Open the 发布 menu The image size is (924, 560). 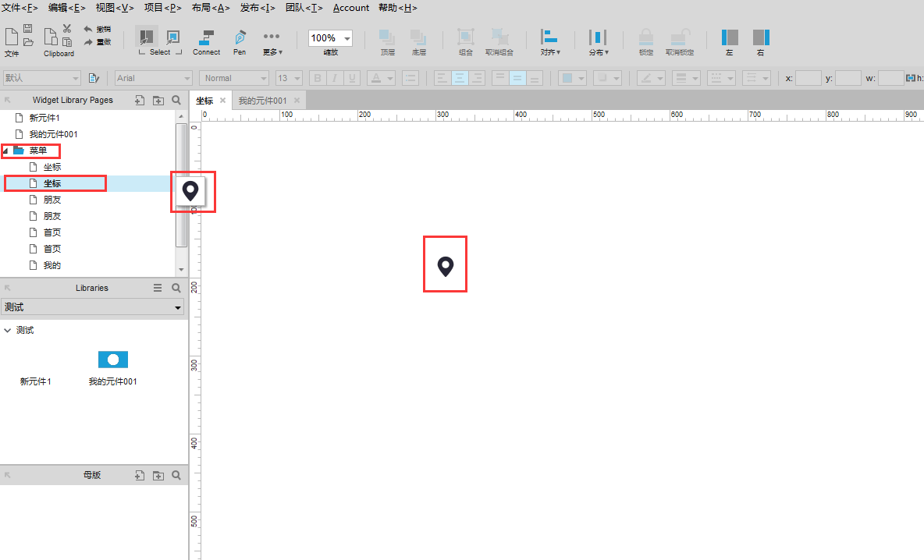258,8
